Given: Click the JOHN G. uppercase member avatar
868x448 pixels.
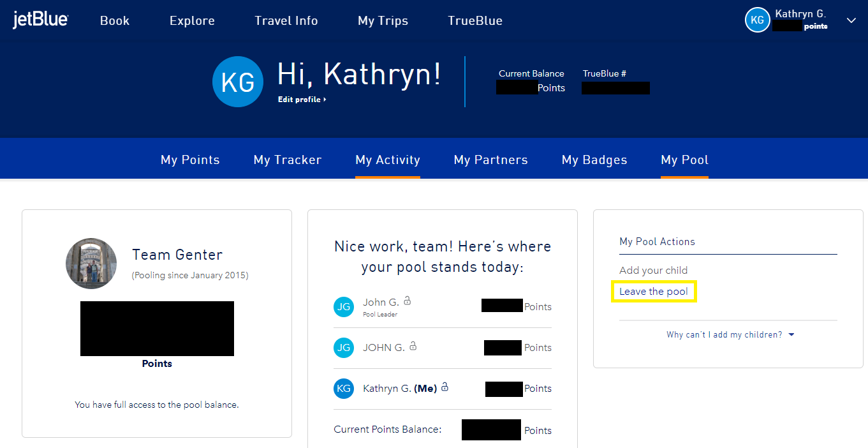Looking at the screenshot, I should (x=344, y=348).
